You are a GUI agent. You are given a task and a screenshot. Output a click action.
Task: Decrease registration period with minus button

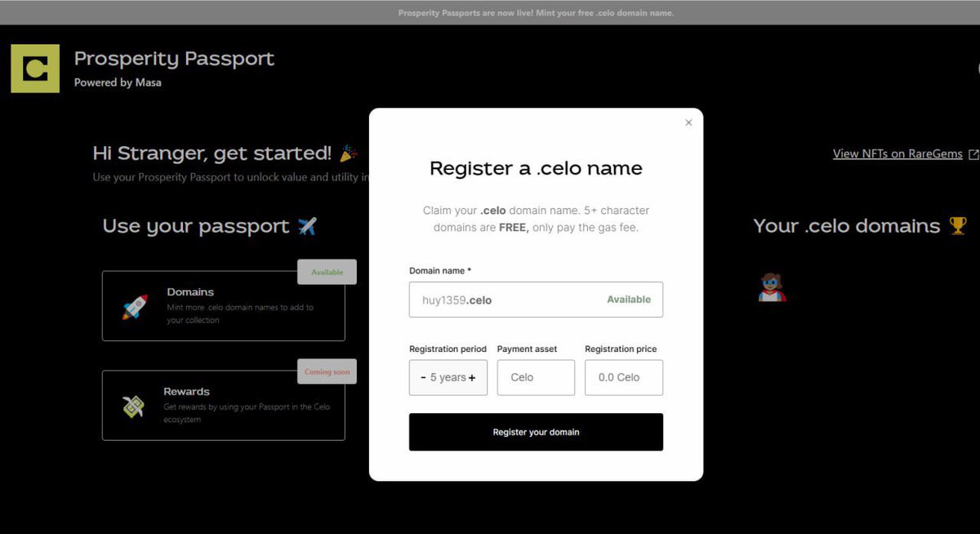click(423, 377)
